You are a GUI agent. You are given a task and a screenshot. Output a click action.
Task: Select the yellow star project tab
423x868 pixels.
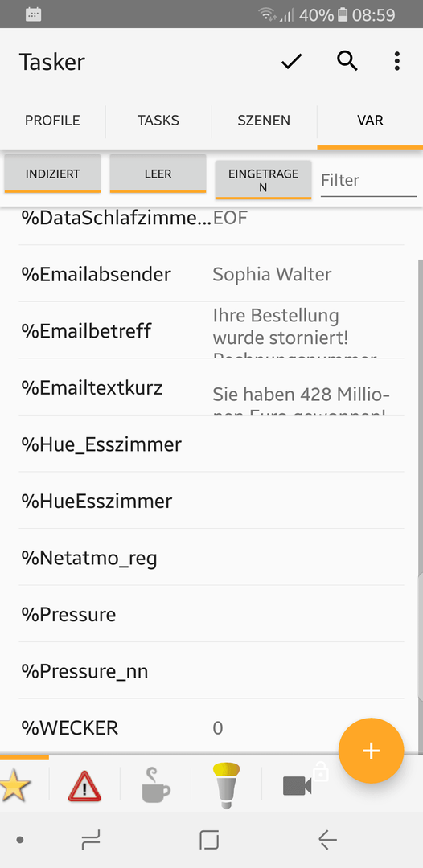click(x=15, y=785)
